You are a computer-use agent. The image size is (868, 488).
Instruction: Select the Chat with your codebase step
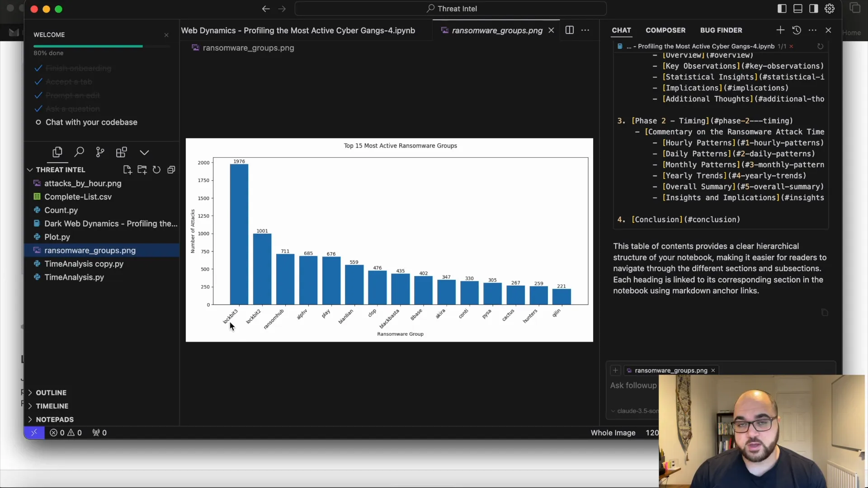91,122
